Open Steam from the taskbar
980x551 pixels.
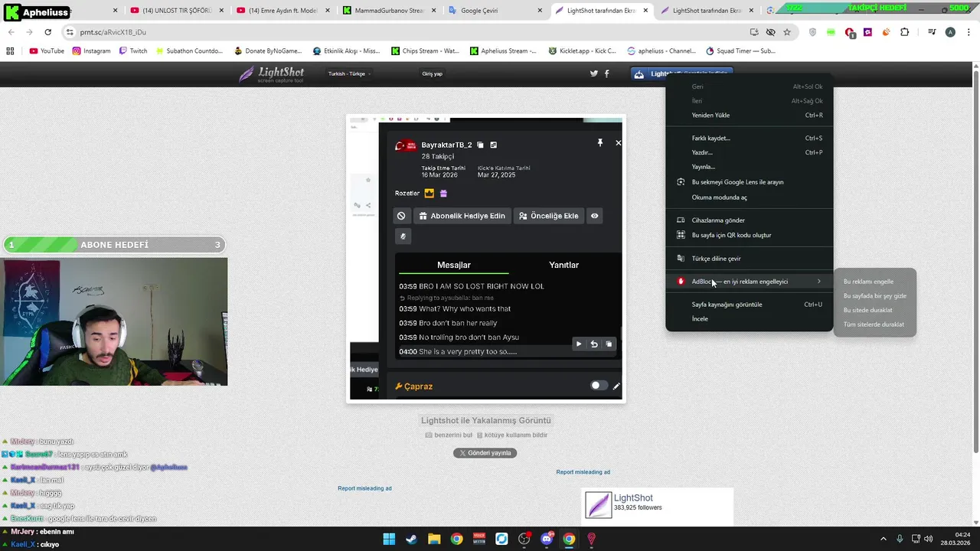(411, 539)
